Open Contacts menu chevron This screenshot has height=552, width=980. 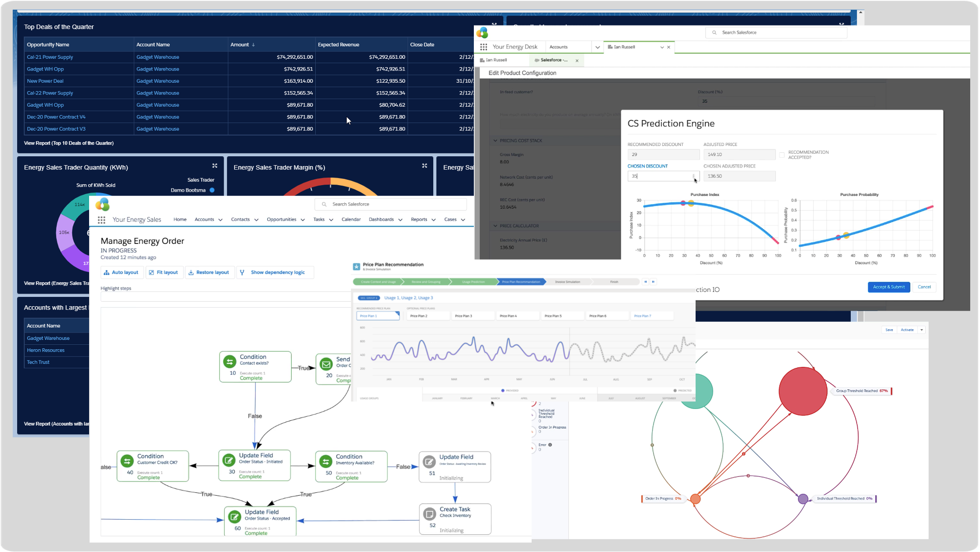[x=256, y=220]
